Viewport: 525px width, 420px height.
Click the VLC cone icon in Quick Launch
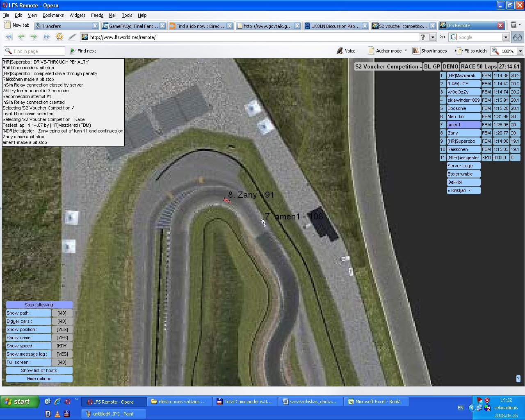57,414
